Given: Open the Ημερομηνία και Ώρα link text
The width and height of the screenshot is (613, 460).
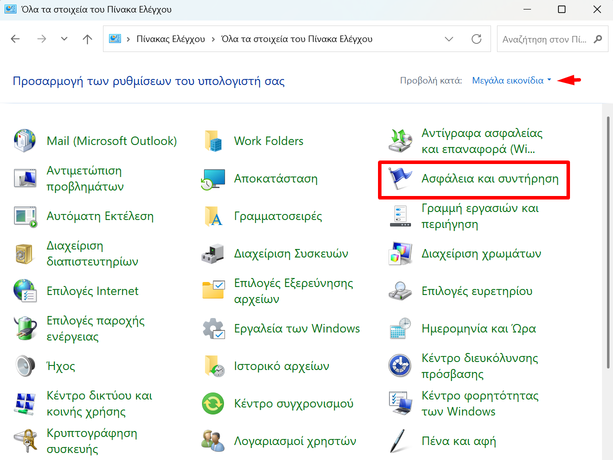Looking at the screenshot, I should (x=479, y=328).
